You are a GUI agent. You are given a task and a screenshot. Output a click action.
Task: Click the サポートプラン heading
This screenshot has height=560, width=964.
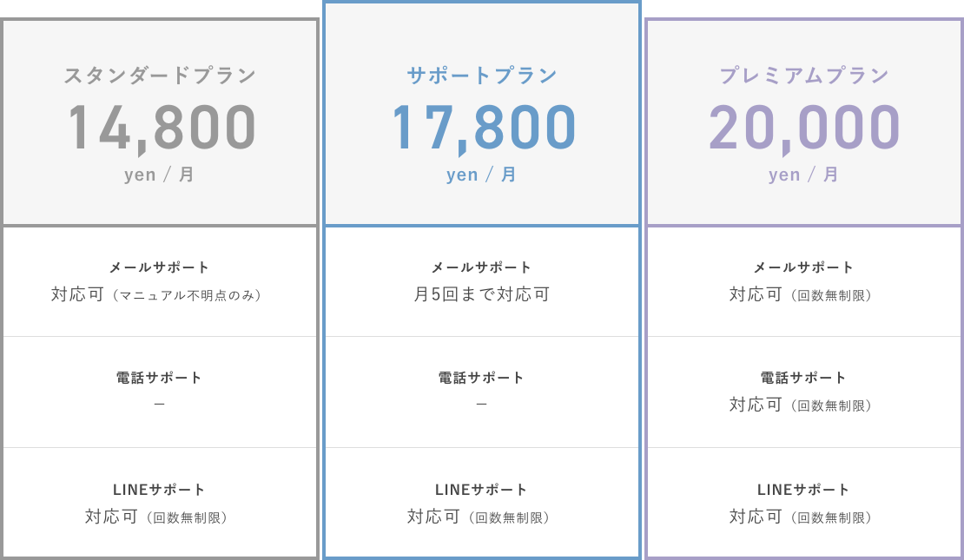tap(482, 76)
